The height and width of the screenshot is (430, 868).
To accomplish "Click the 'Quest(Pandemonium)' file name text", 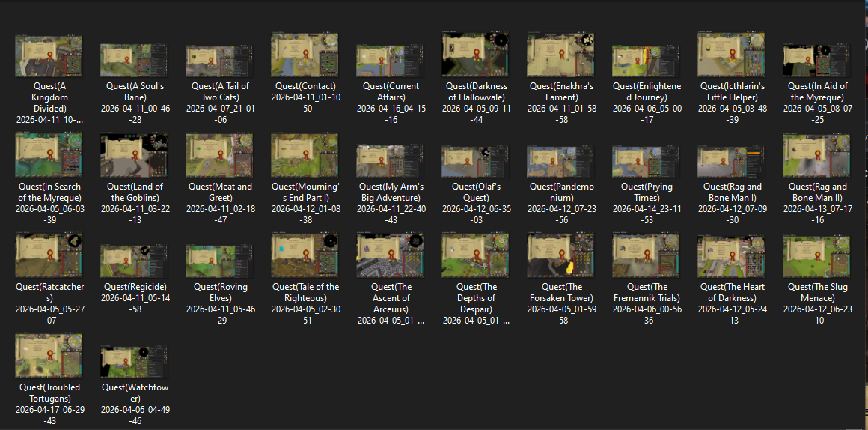I will [x=560, y=192].
